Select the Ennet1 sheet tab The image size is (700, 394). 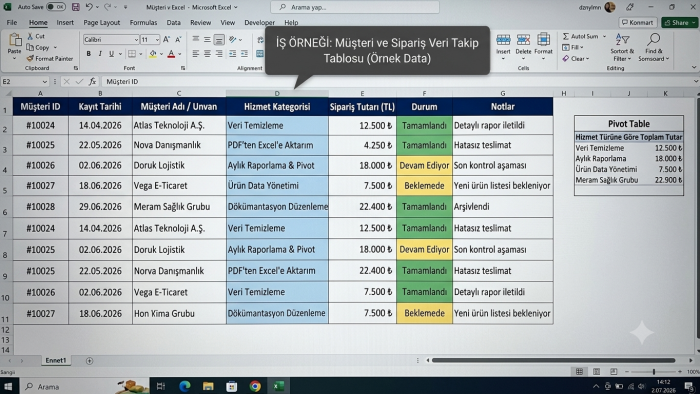tap(56, 361)
